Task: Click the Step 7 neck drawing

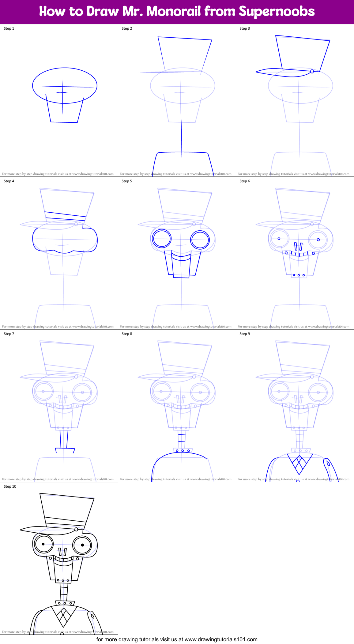Action: click(x=59, y=406)
